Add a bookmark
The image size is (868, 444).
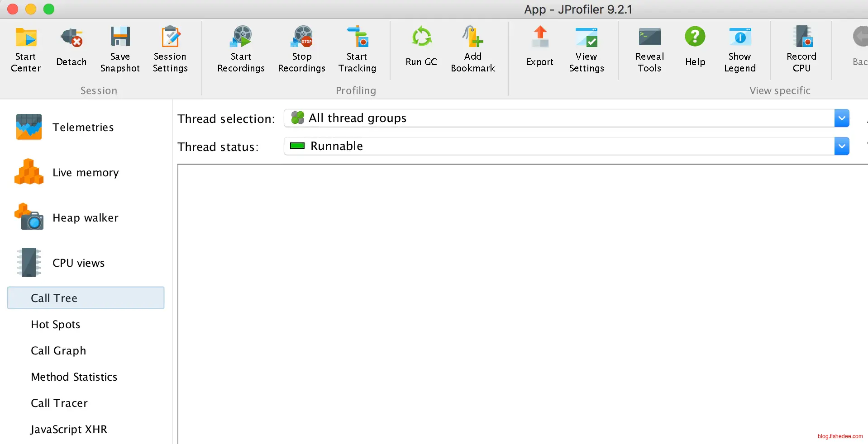pos(472,49)
